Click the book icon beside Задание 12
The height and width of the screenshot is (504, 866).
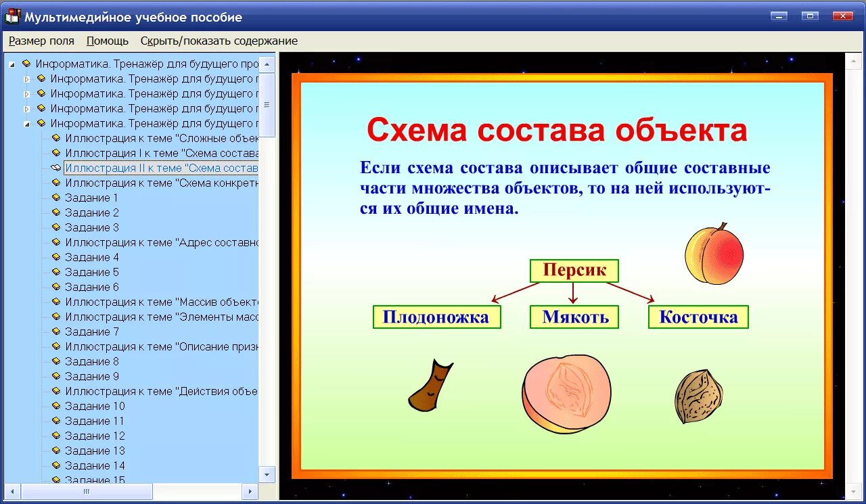click(56, 436)
